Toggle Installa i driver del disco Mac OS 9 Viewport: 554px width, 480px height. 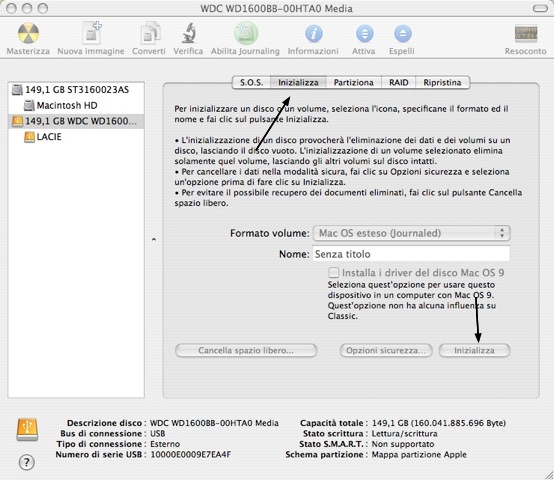click(333, 273)
